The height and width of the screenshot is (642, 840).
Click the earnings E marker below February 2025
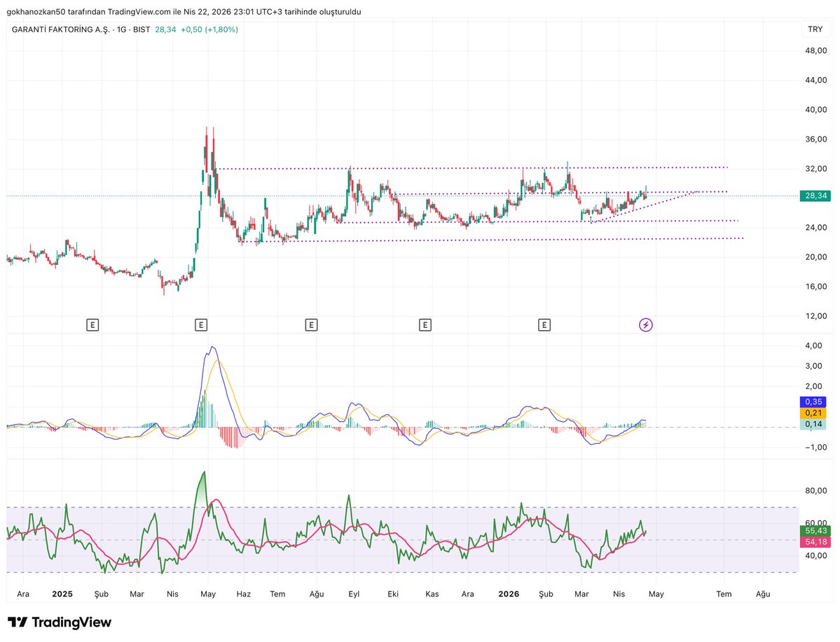point(92,325)
